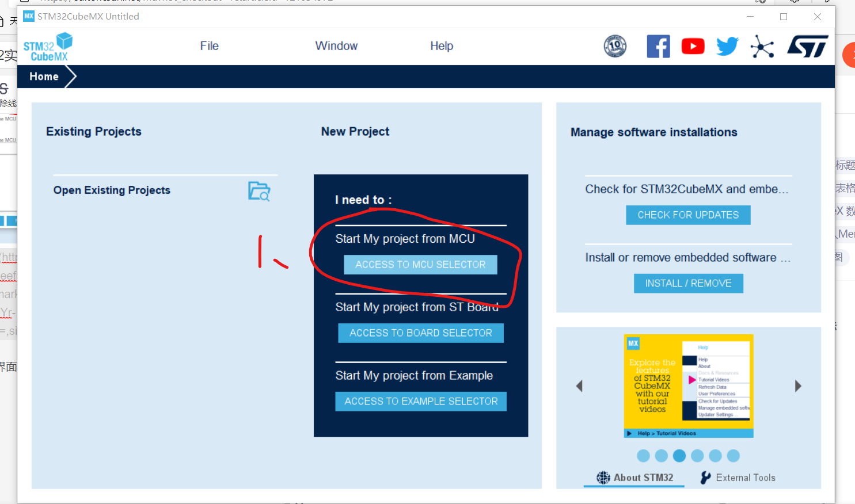The width and height of the screenshot is (855, 504).
Task: Click Open Existing Projects label
Action: tap(112, 190)
